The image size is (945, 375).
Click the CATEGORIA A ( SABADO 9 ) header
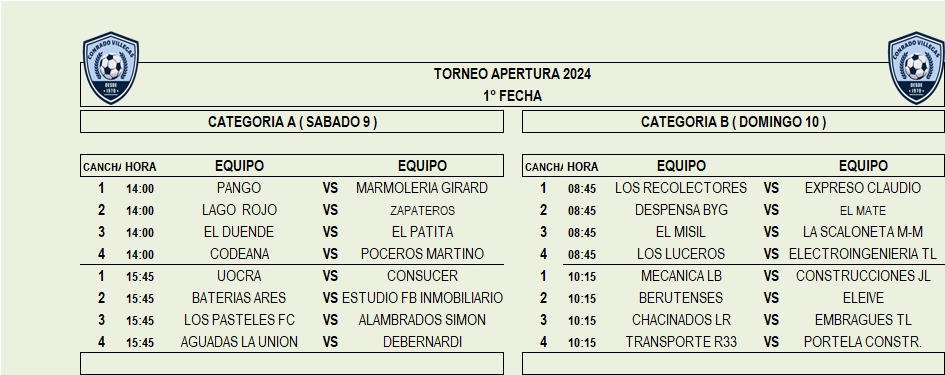click(x=292, y=122)
